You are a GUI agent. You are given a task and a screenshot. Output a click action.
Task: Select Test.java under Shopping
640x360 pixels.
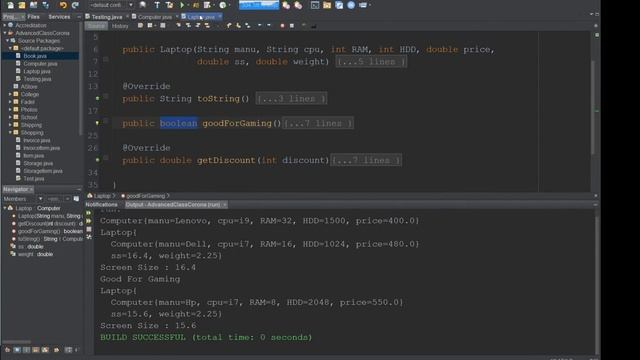coord(33,179)
